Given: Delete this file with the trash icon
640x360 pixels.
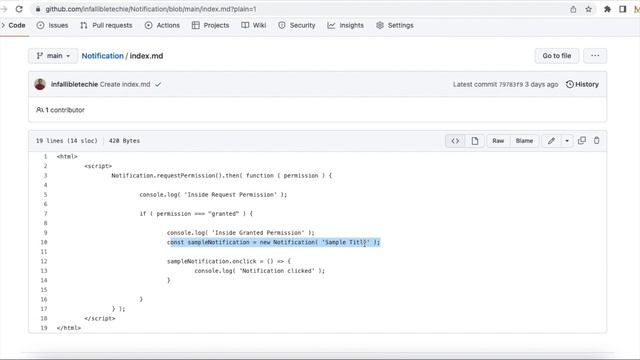Looking at the screenshot, I should point(596,141).
